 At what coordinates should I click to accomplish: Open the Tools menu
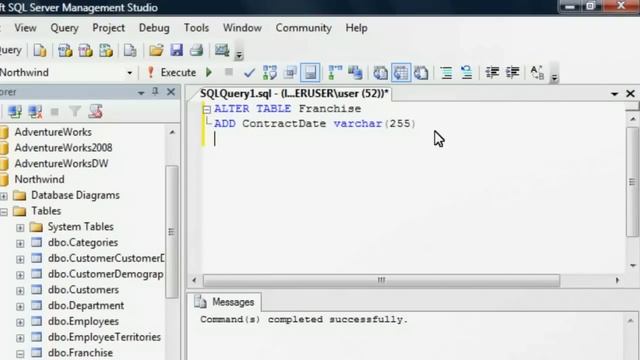click(196, 28)
